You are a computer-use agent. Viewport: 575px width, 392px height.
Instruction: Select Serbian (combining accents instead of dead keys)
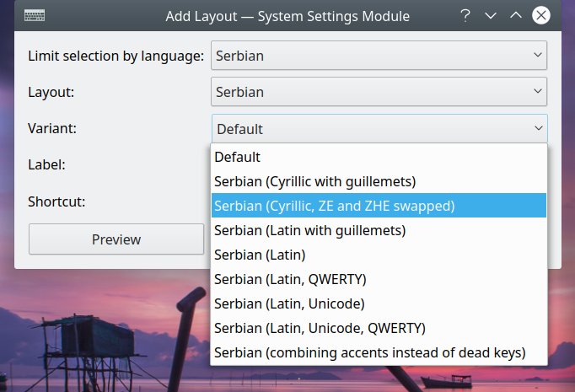pyautogui.click(x=379, y=352)
